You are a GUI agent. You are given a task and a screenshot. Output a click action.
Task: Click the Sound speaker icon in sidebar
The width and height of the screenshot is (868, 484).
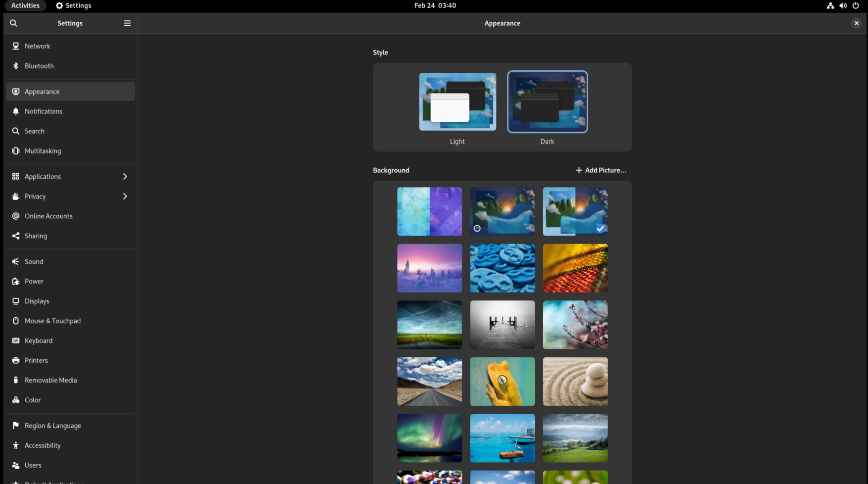[16, 261]
